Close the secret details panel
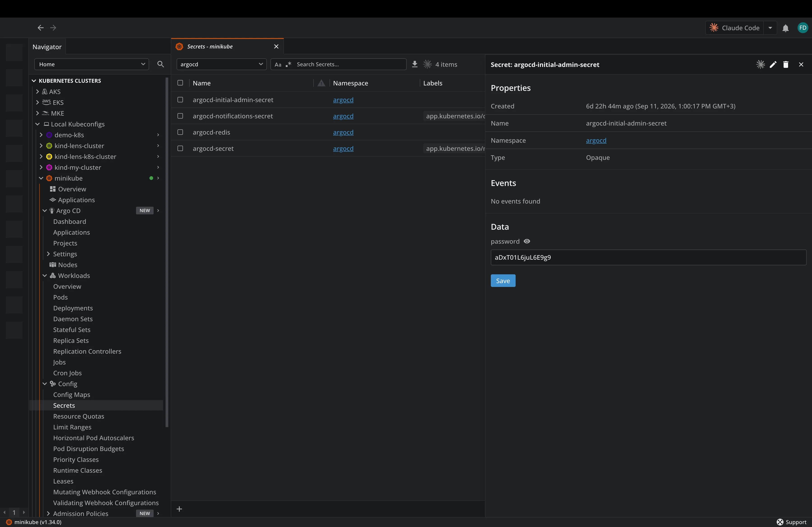Viewport: 812px width, 527px height. pyautogui.click(x=801, y=64)
